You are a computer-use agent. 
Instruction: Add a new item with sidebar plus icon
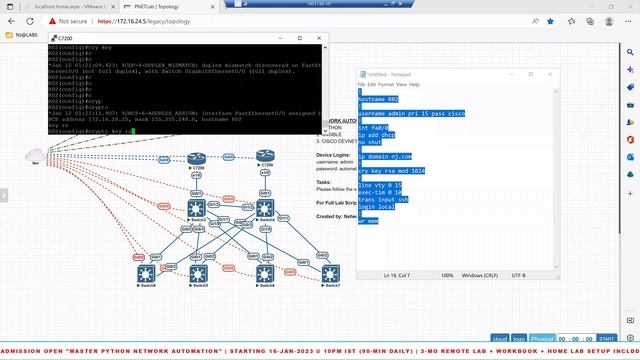point(630,193)
